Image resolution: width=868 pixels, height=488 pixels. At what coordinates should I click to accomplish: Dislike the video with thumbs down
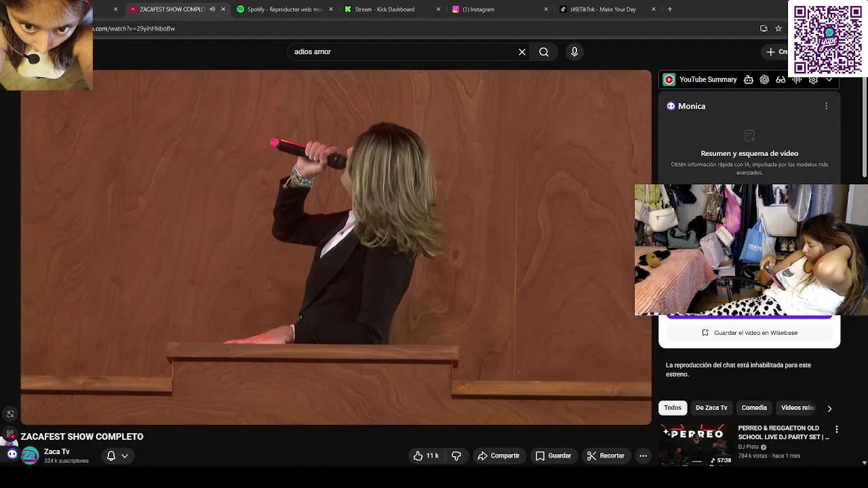456,455
